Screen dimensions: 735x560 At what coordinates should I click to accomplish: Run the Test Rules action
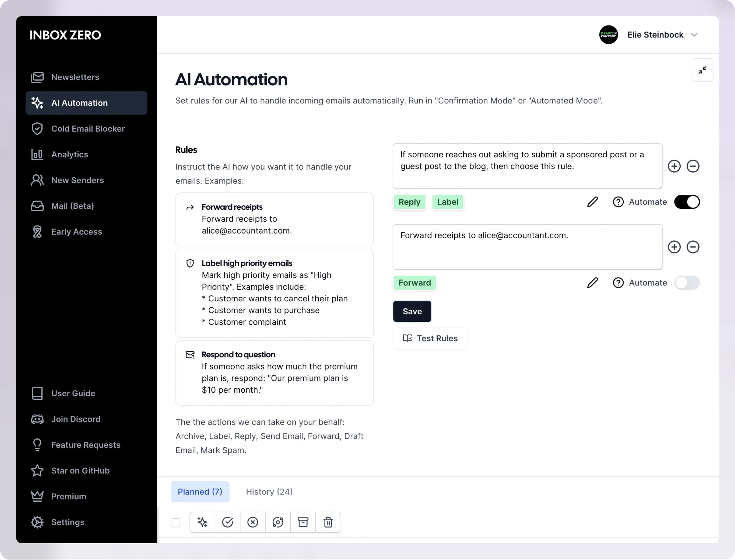tap(430, 338)
